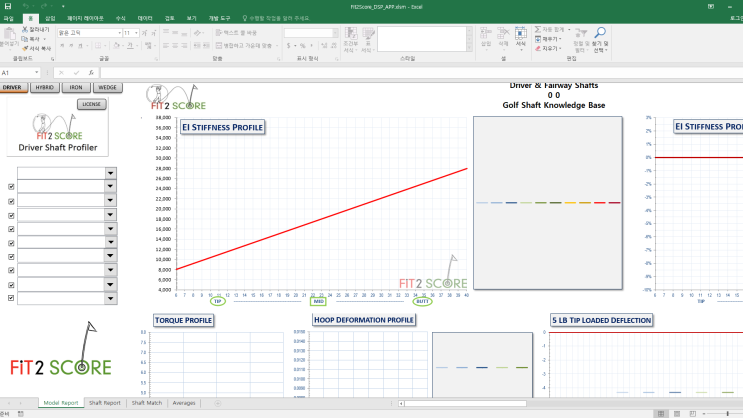This screenshot has height=418, width=743.
Task: Open combo box beside the first checkbox
Action: tap(110, 186)
